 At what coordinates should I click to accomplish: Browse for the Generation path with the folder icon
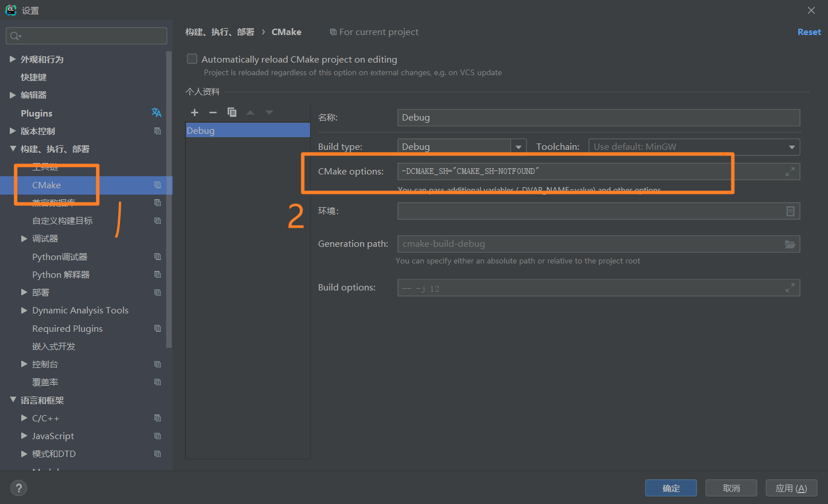[x=790, y=244]
